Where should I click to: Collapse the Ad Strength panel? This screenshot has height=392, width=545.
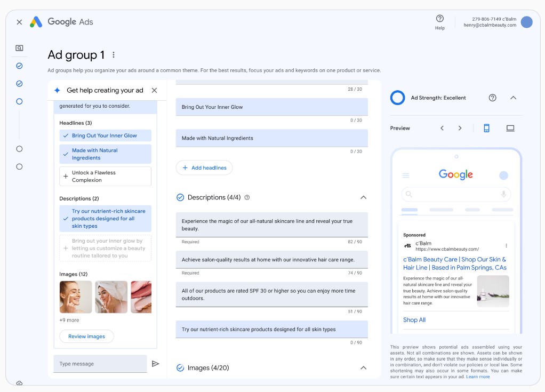(512, 98)
